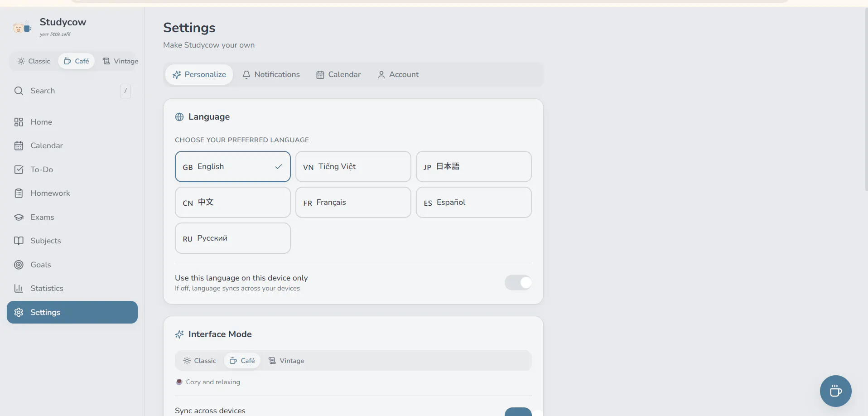Open the Personalize settings tab
This screenshot has width=868, height=416.
click(199, 74)
